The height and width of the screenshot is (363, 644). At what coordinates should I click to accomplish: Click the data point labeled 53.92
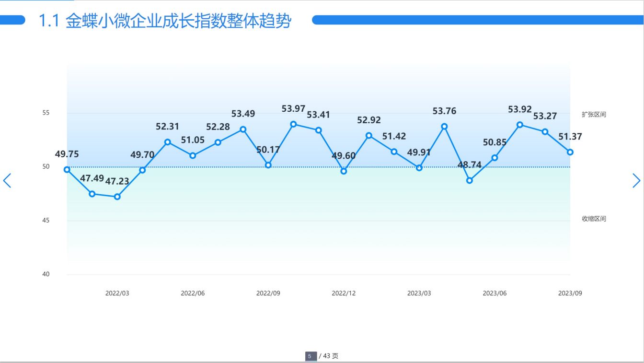point(520,125)
